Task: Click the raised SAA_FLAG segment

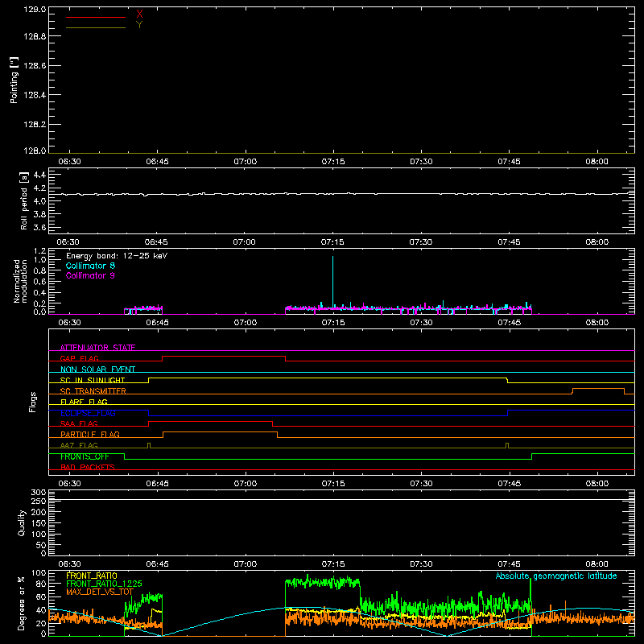Action: pos(210,421)
